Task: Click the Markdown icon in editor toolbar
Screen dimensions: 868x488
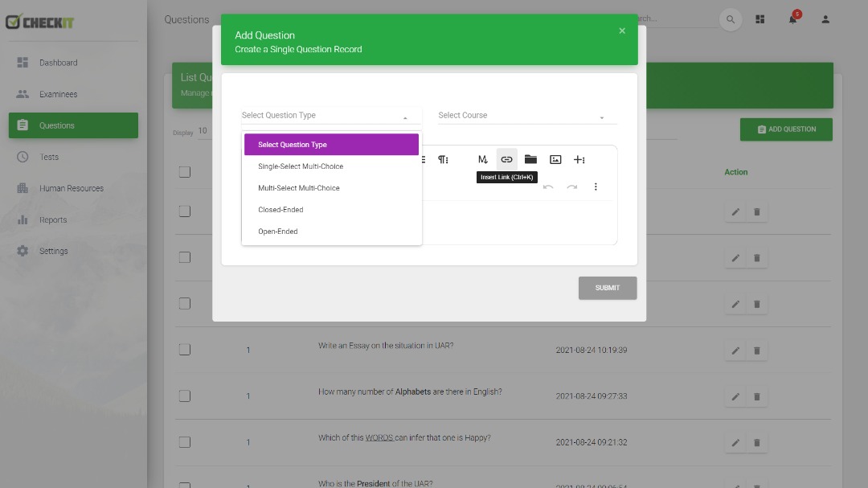Action: point(483,159)
